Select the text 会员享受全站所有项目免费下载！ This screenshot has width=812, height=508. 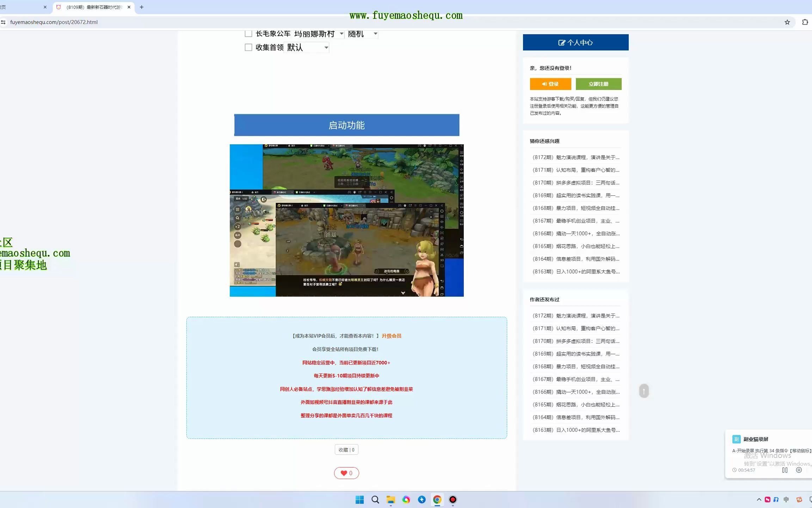[345, 349]
